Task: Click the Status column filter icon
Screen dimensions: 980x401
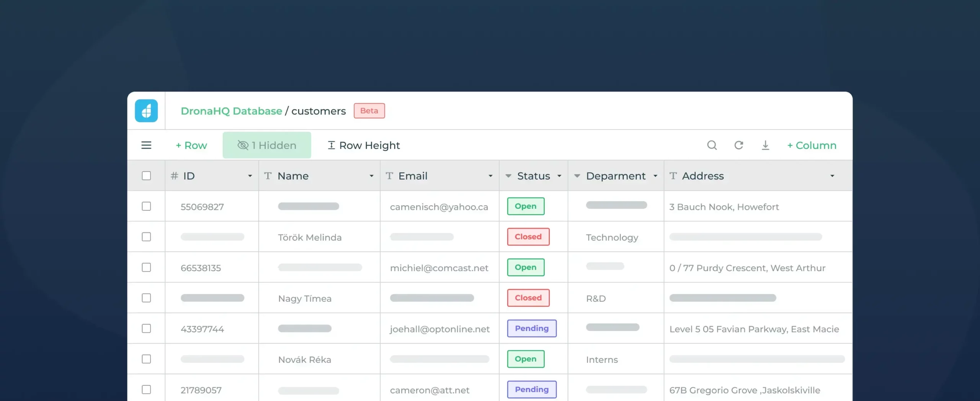Action: 508,176
